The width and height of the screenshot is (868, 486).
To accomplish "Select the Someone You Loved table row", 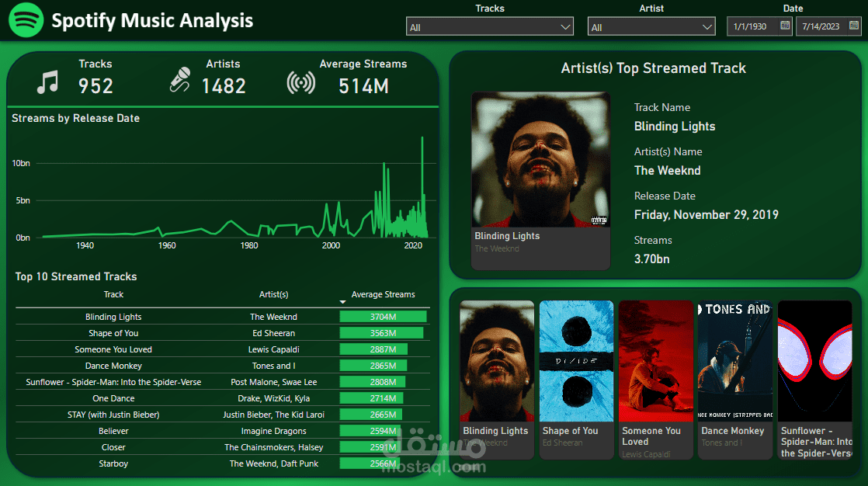I will click(223, 349).
